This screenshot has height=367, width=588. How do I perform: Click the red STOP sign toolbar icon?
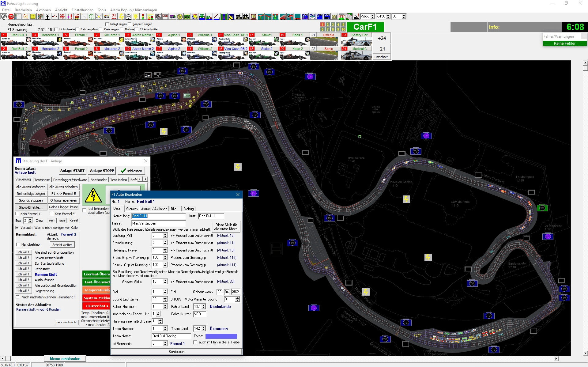coord(11,17)
